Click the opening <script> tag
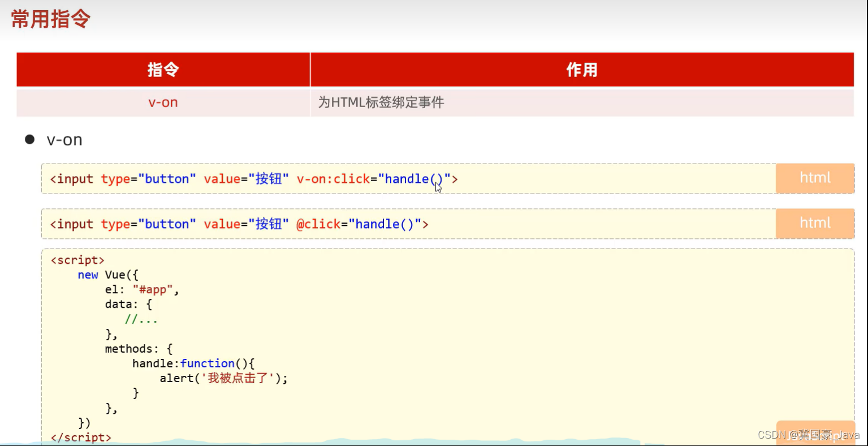Screen dimensions: 868x446 pos(77,260)
